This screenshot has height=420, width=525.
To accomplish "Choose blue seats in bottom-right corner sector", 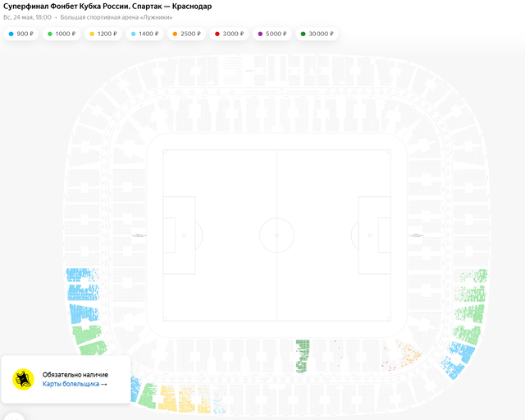I will pos(457,360).
